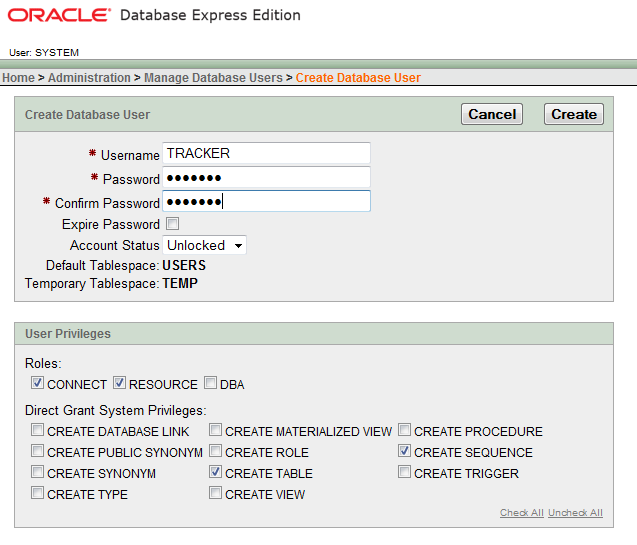Check the CREATE TRIGGER privilege

tap(405, 473)
